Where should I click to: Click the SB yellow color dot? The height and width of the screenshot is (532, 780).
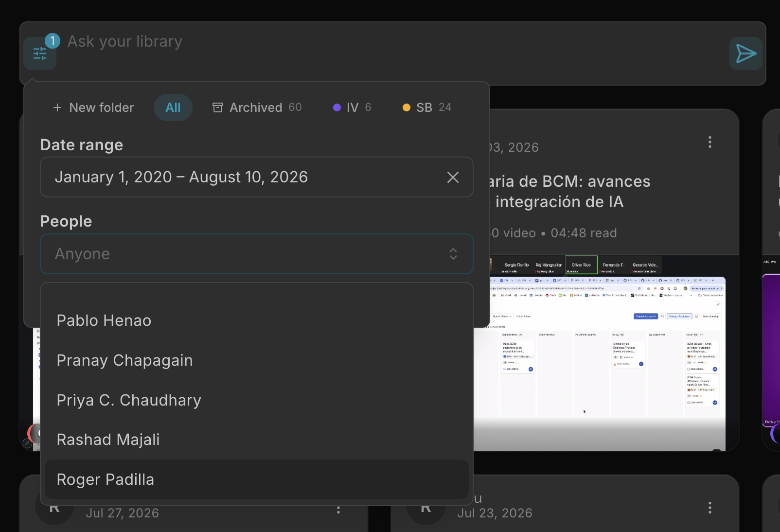click(x=407, y=107)
